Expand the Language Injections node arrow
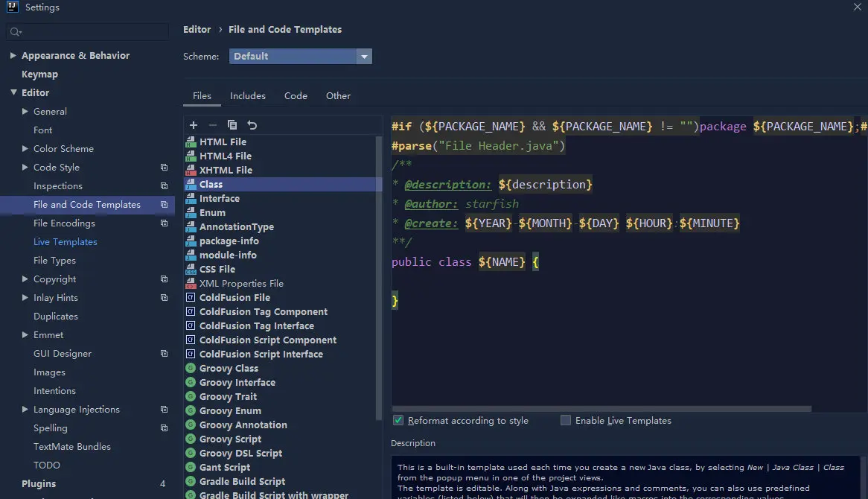Viewport: 868px width, 499px height. pos(25,410)
